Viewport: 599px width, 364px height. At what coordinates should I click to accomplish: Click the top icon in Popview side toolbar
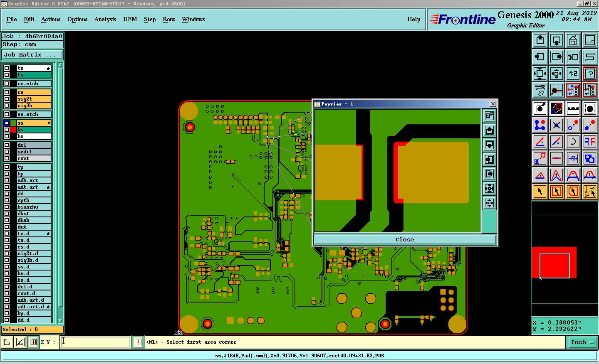click(x=489, y=116)
